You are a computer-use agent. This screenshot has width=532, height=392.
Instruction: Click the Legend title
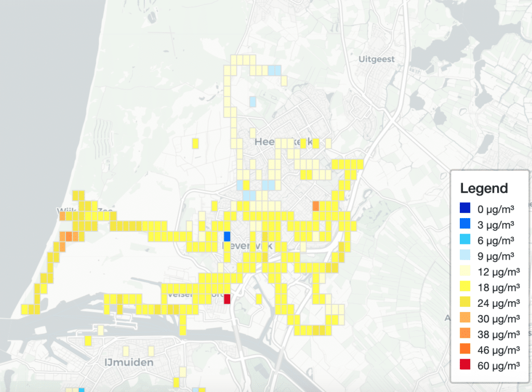point(484,188)
